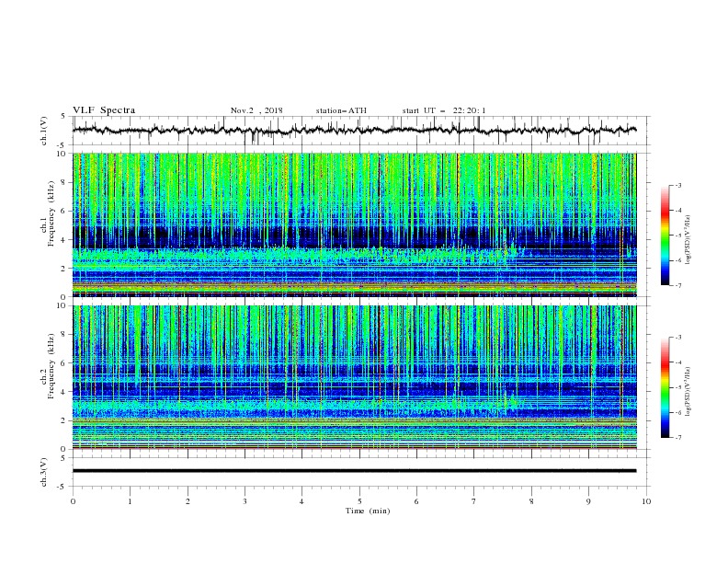The image size is (728, 563).
Task: Click the "ch.3(V)" axis label
Action: click(44, 473)
